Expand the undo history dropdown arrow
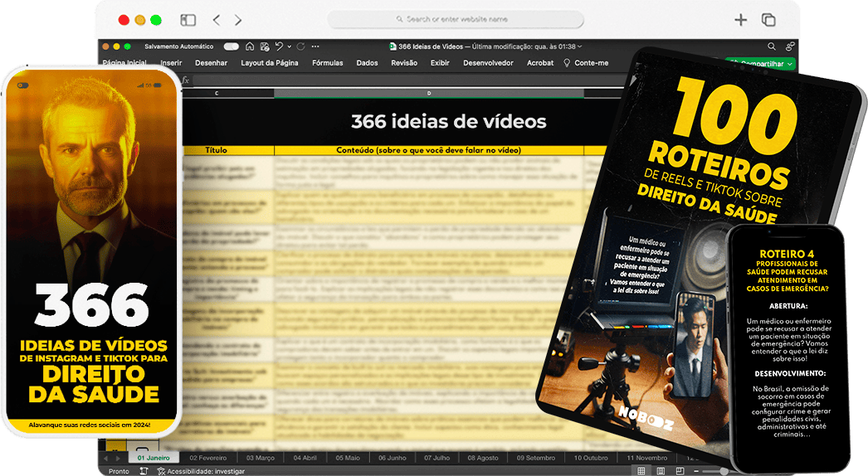868x476 pixels. coord(288,46)
